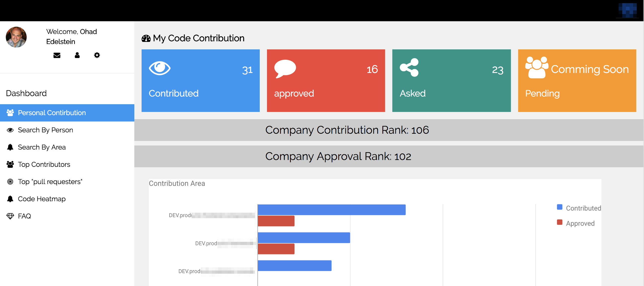Click the profile avatar photo
644x286 pixels.
tap(16, 37)
